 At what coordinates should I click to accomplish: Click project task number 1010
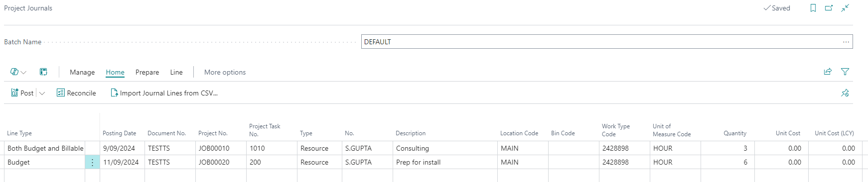click(272, 148)
